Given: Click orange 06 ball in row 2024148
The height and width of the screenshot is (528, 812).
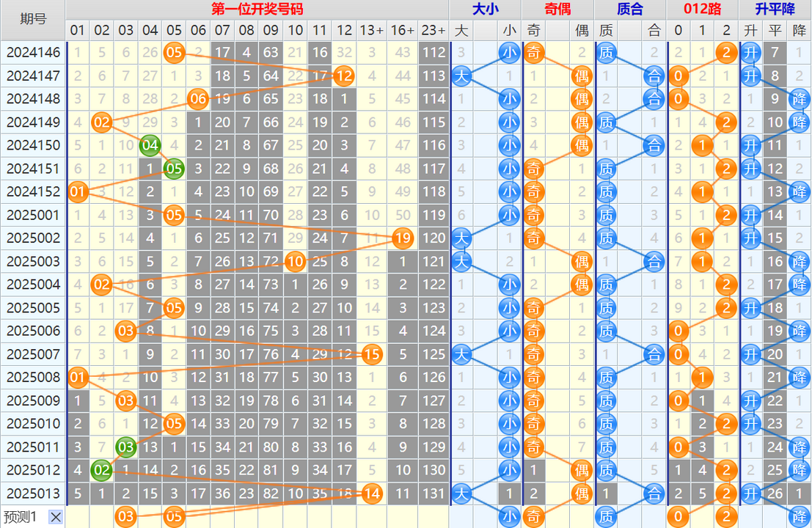Looking at the screenshot, I should click(198, 99).
